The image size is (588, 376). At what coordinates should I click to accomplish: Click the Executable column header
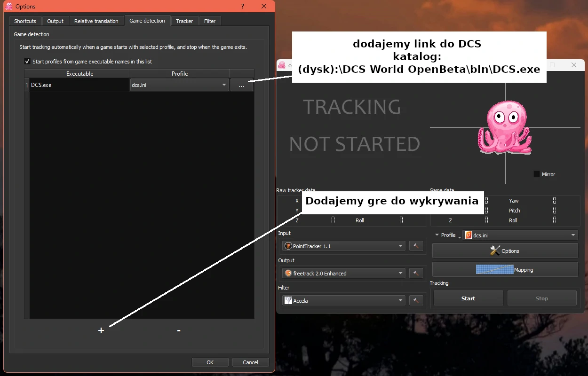[x=79, y=74]
